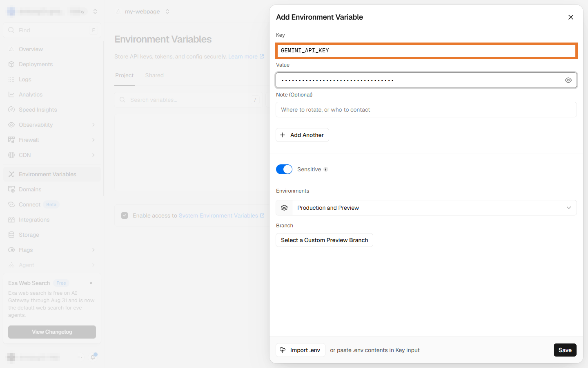Click the Firewall sidebar icon
The image size is (588, 368).
coord(11,140)
